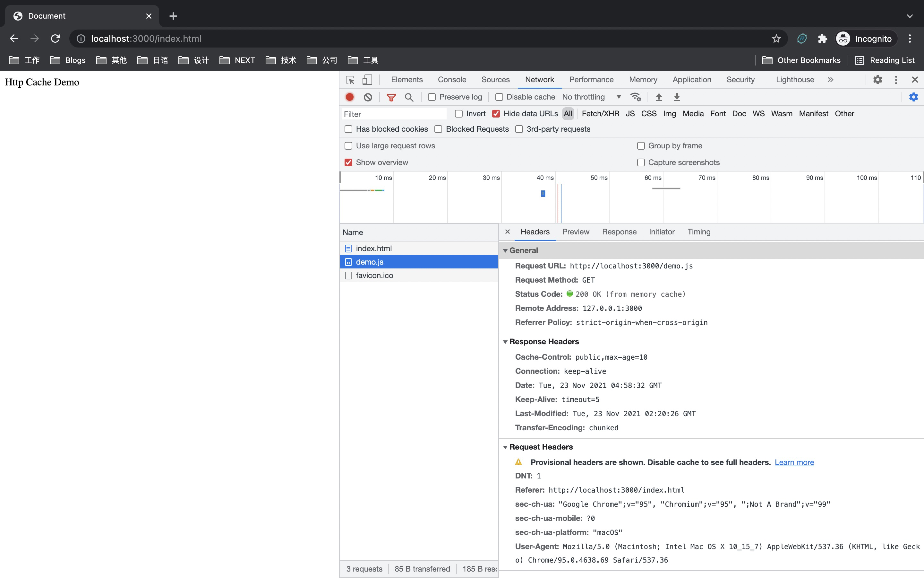Viewport: 924px width, 578px height.
Task: Click the browser forward arrow
Action: (x=35, y=39)
